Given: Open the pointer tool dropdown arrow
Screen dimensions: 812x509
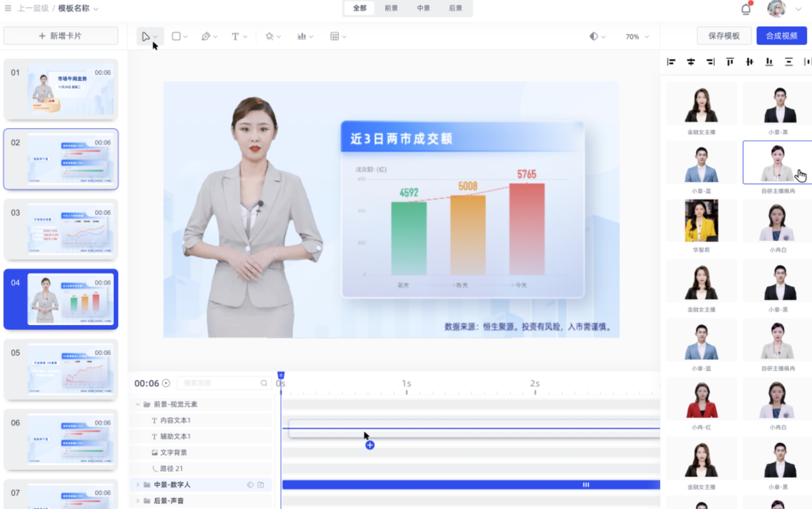Looking at the screenshot, I should [x=156, y=37].
